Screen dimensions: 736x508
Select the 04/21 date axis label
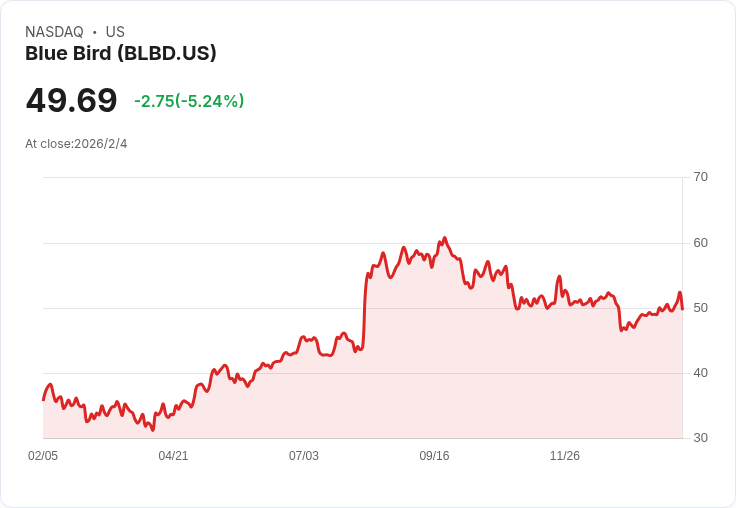tap(173, 455)
